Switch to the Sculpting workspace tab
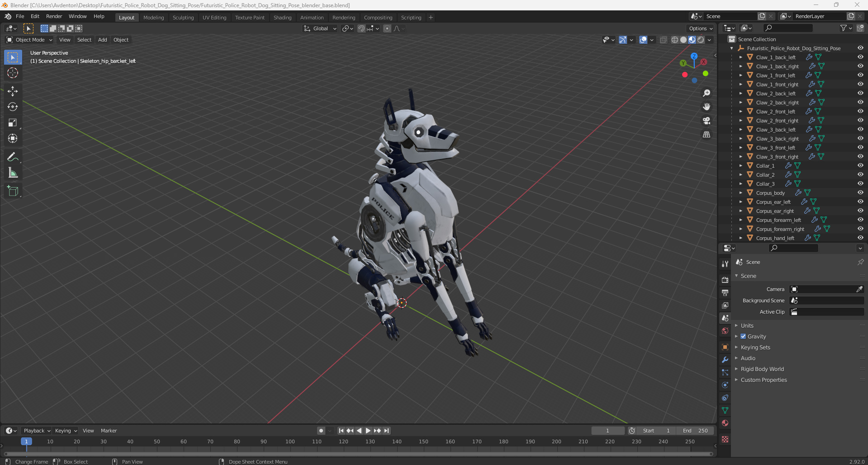Viewport: 868px width, 465px height. [x=183, y=18]
